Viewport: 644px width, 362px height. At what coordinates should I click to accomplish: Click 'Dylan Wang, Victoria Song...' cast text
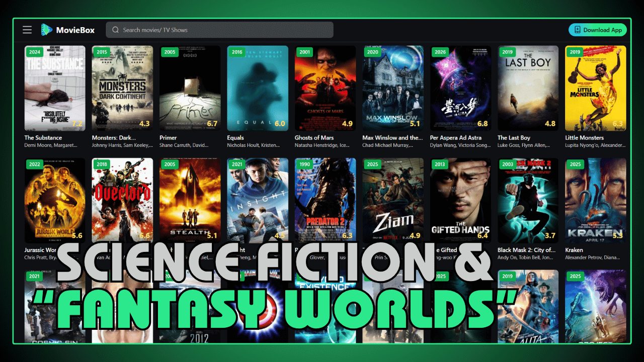[x=460, y=145]
